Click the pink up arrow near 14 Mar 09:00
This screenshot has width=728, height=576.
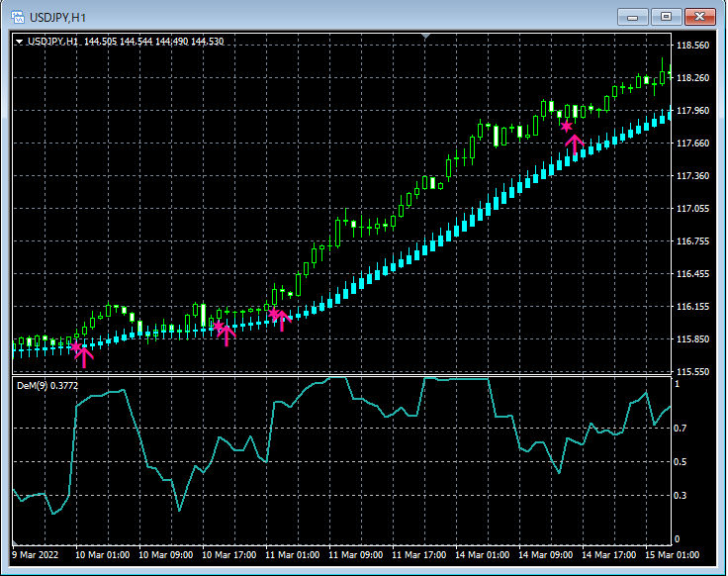point(575,144)
